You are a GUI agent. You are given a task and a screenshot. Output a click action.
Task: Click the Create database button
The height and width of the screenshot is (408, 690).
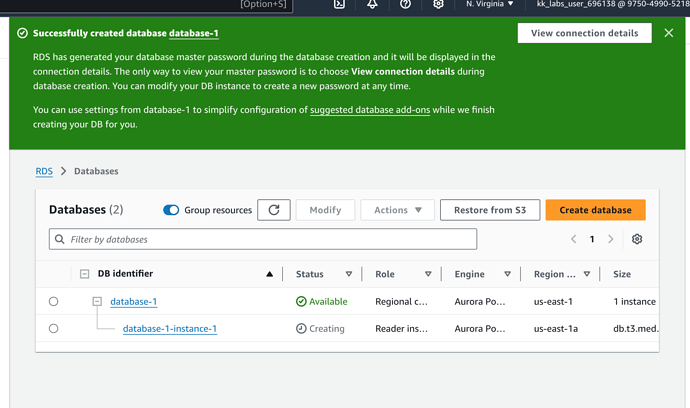pos(595,210)
